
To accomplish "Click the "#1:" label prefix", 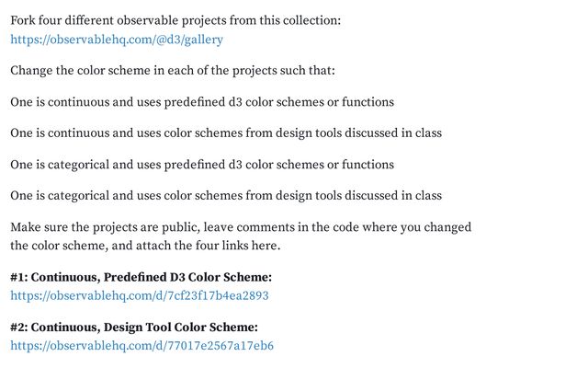I will click(19, 277).
